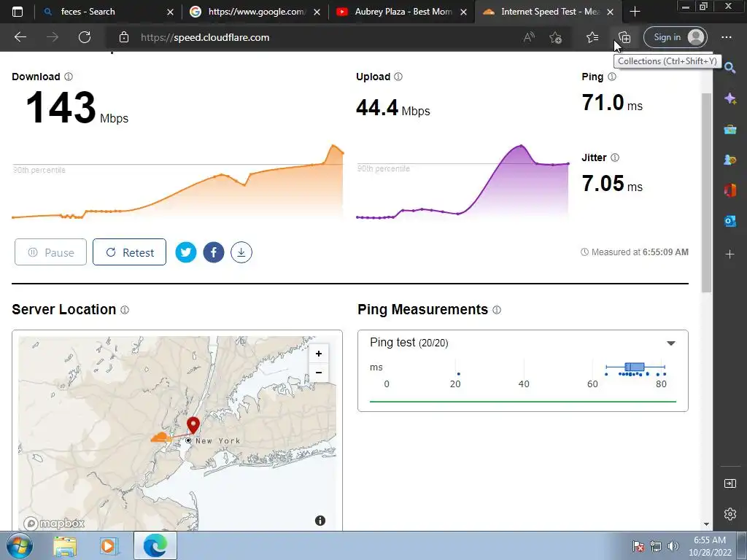This screenshot has height=560, width=747.
Task: Open the volume tray icon
Action: (x=673, y=546)
